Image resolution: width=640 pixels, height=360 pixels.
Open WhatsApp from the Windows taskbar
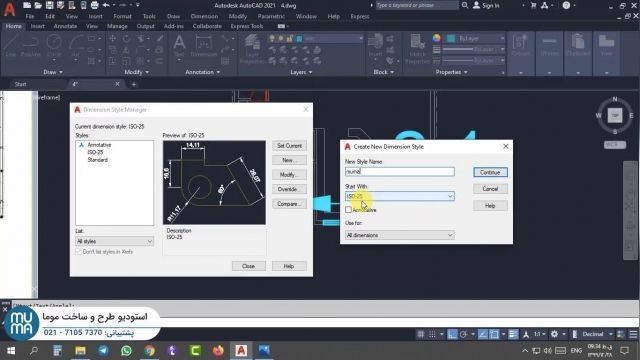pyautogui.click(x=126, y=350)
